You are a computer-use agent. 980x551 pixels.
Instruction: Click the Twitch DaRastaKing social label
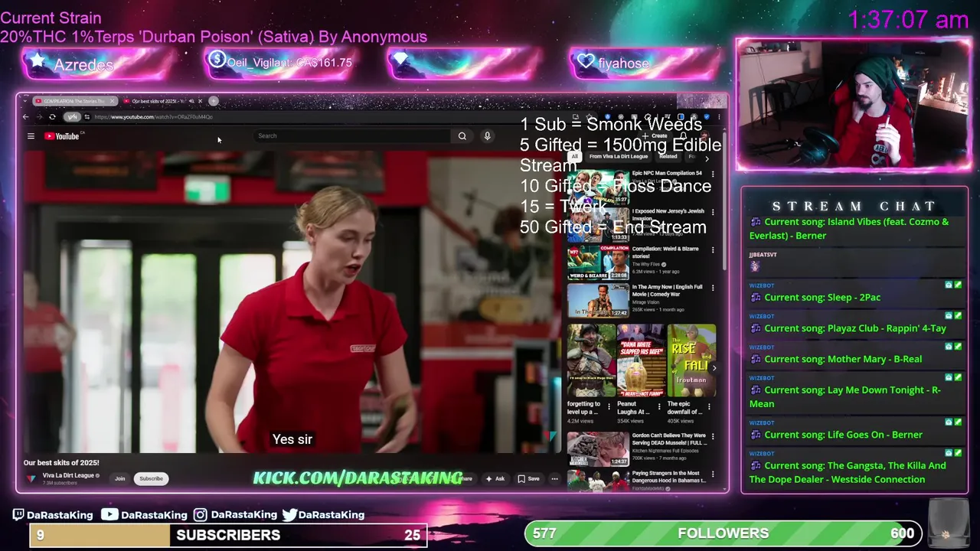(x=53, y=515)
